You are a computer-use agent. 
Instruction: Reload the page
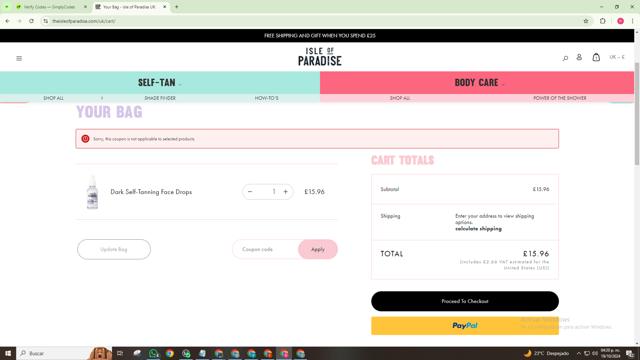click(x=31, y=21)
